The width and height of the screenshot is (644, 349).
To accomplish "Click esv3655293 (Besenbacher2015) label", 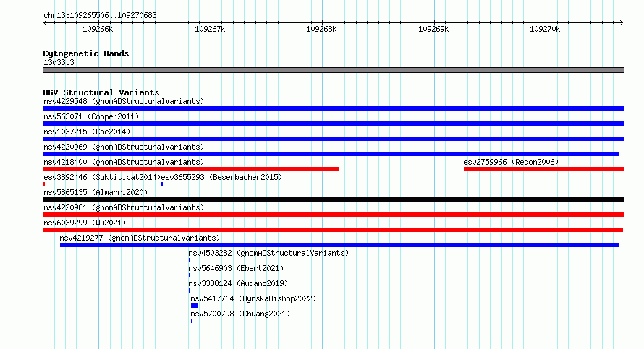I will 221,177.
